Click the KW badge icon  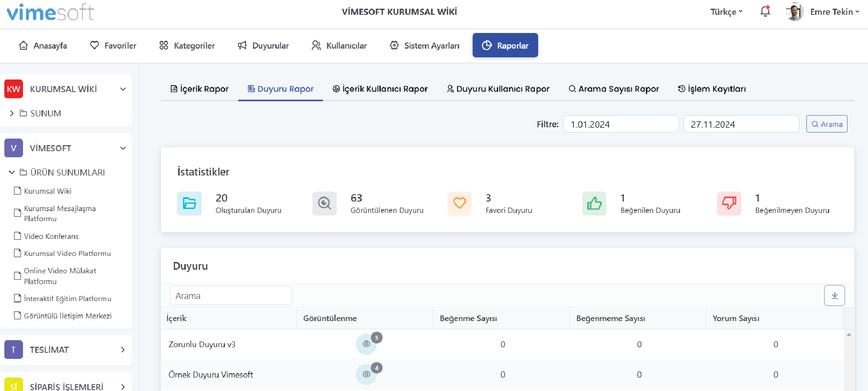13,89
